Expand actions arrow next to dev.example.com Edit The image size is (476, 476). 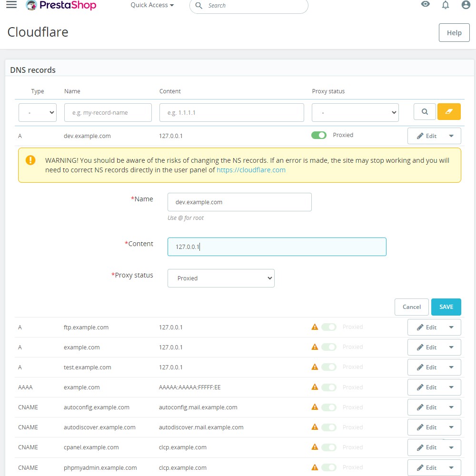pos(451,136)
